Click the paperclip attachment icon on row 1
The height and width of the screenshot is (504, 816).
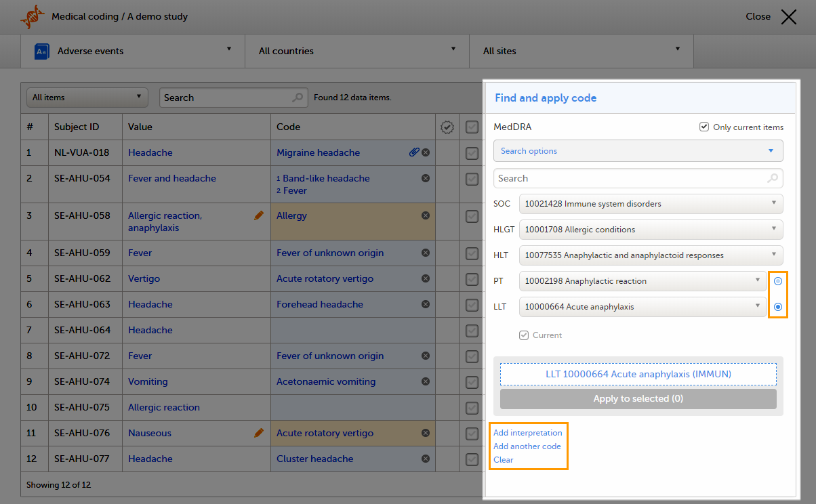click(414, 152)
